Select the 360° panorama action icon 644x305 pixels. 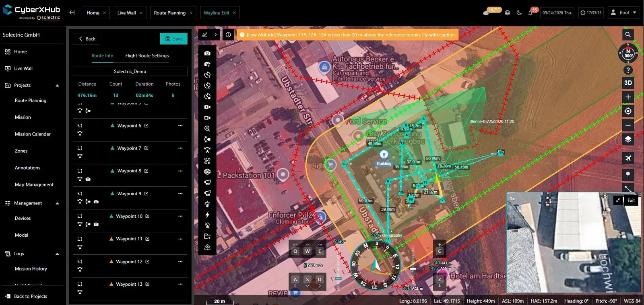pos(207,172)
